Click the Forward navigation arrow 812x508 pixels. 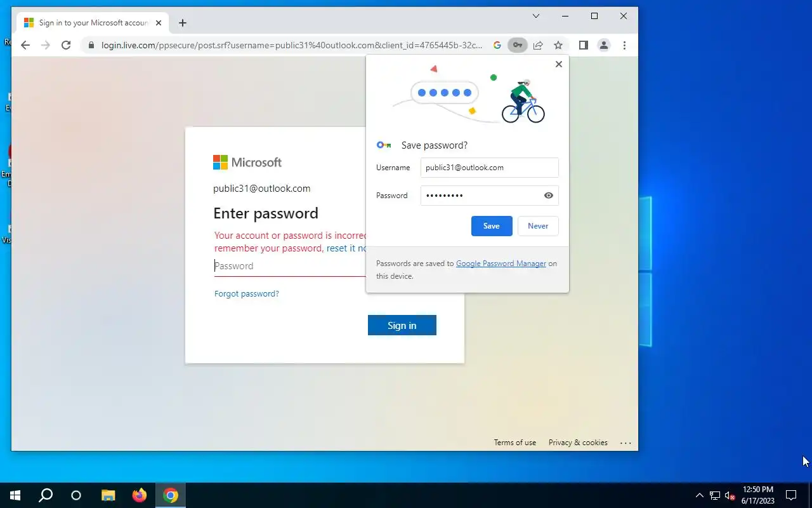(45, 45)
